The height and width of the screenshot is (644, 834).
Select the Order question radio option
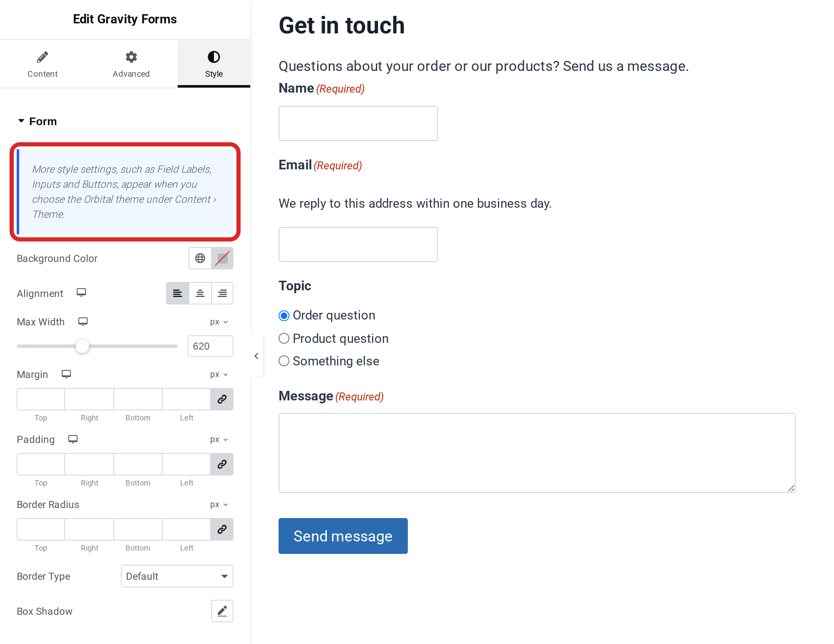click(284, 316)
